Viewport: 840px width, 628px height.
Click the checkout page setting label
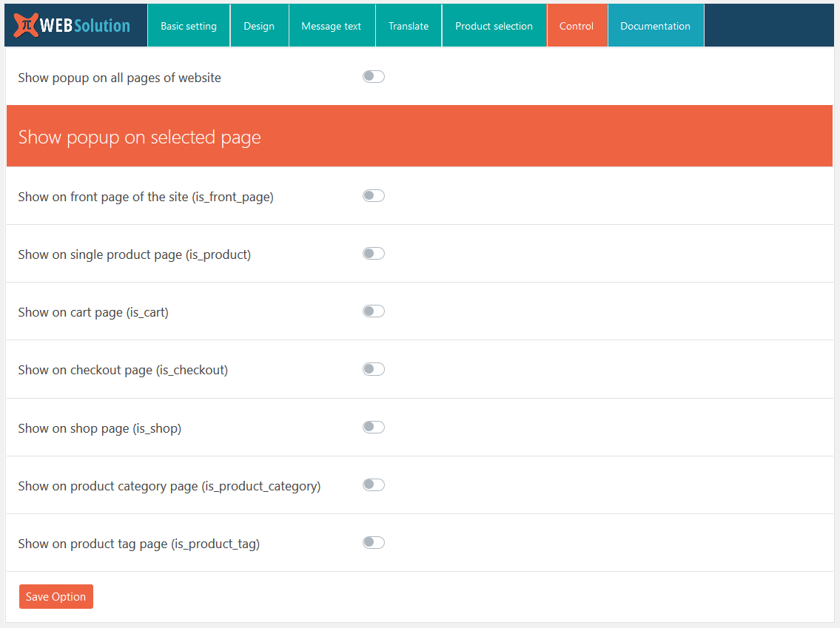pos(123,369)
